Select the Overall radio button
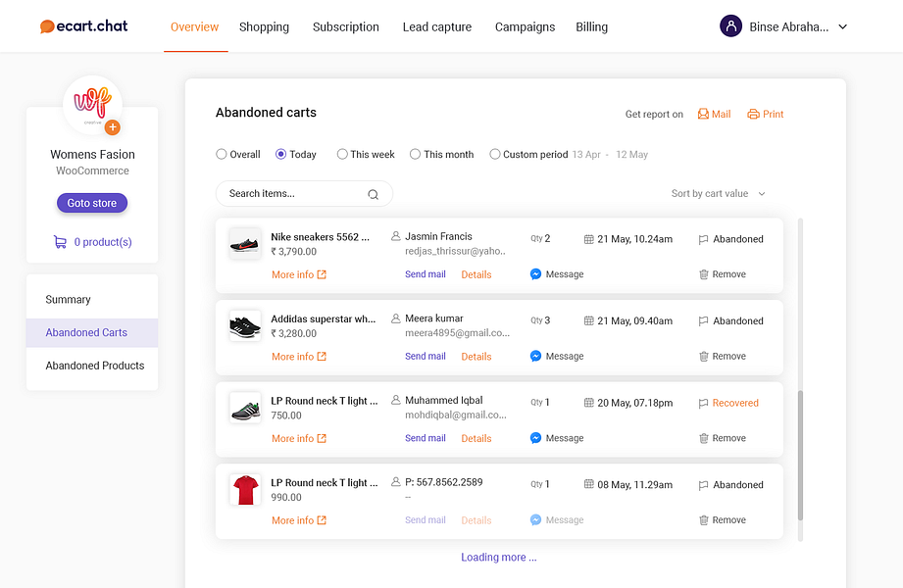Screen dimensions: 903x588 pyautogui.click(x=222, y=154)
